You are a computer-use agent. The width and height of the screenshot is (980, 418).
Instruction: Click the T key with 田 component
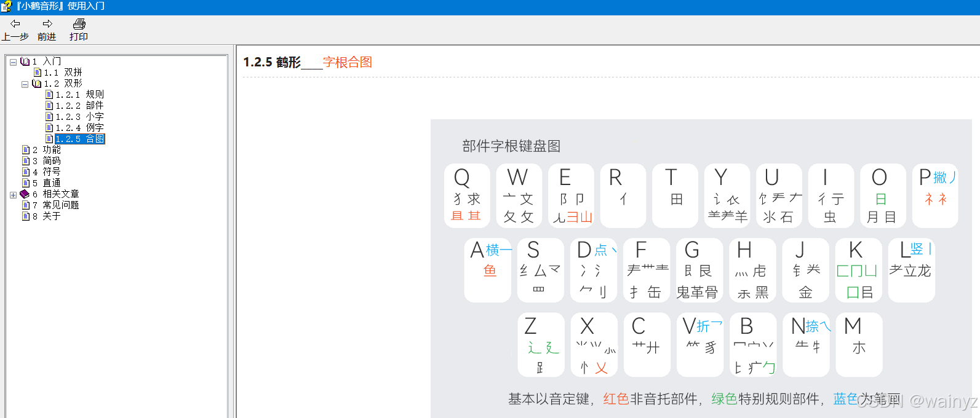675,195
